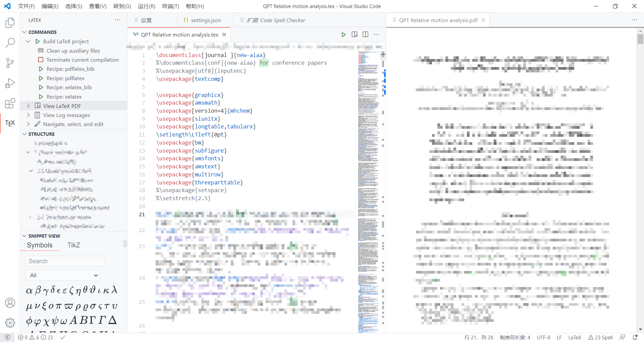Open the All symbol category dropdown
The width and height of the screenshot is (644, 342).
62,275
